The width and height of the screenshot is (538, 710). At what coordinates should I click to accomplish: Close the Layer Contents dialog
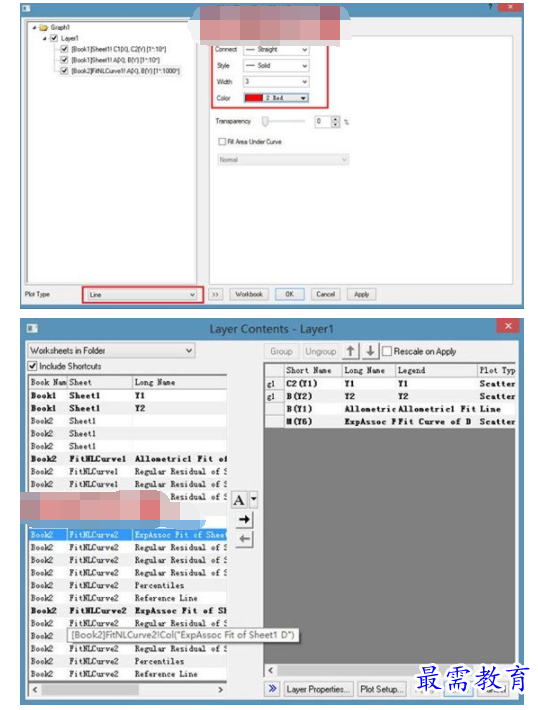pos(508,326)
